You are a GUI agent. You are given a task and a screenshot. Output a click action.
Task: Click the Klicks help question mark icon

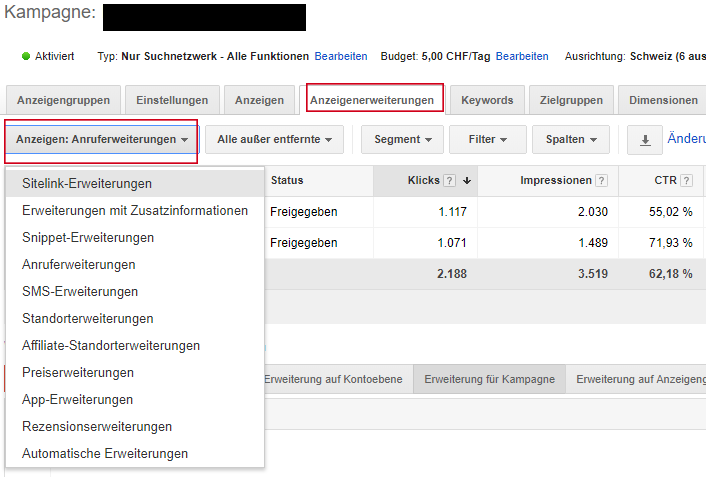(x=449, y=181)
